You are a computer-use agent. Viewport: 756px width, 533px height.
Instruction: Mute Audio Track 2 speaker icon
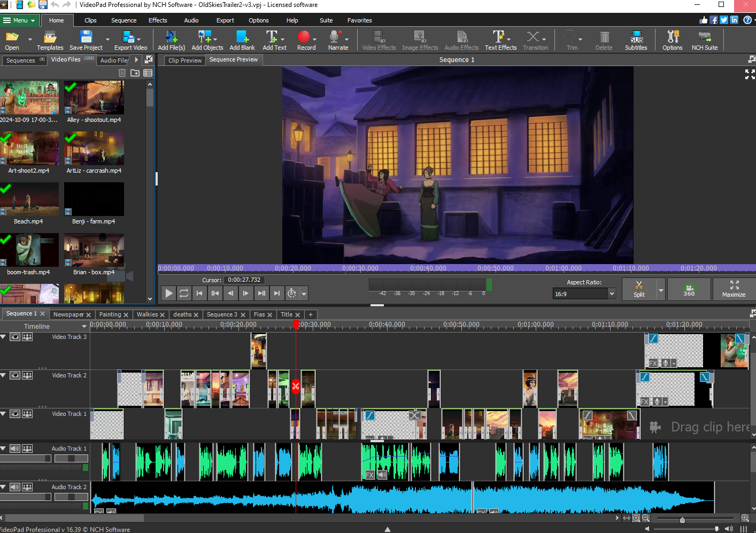[x=15, y=487]
